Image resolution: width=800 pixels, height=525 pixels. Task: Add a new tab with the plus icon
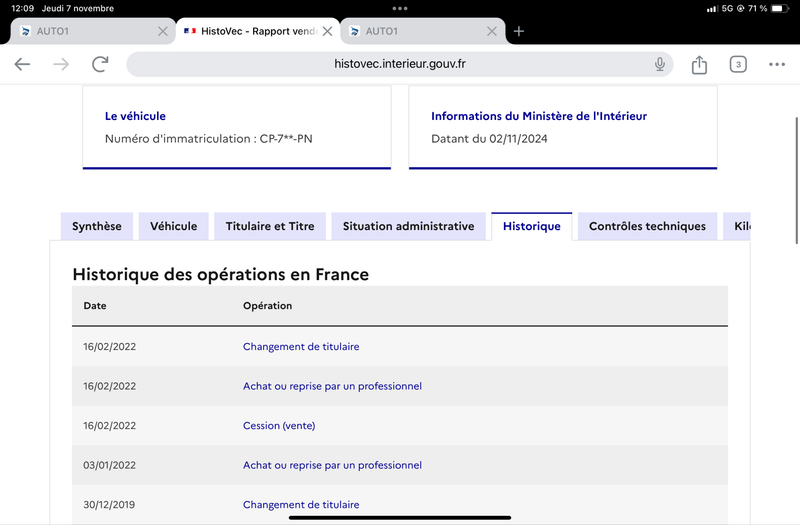point(518,31)
